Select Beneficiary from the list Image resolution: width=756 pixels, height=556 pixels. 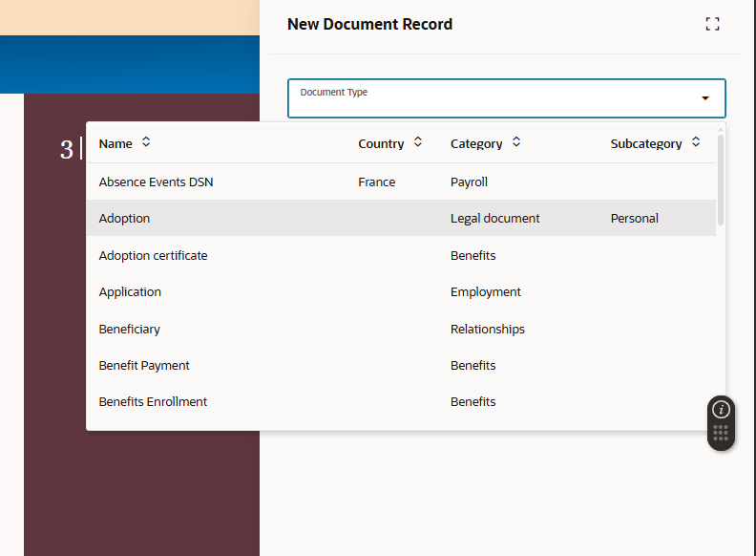(x=401, y=330)
